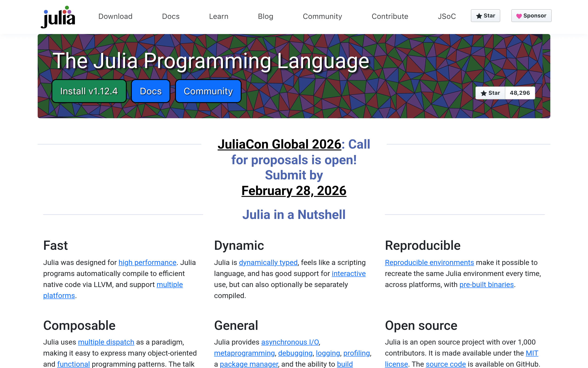Open the asynchronous I/O link
Viewport: 588px width, 368px height.
pos(290,342)
